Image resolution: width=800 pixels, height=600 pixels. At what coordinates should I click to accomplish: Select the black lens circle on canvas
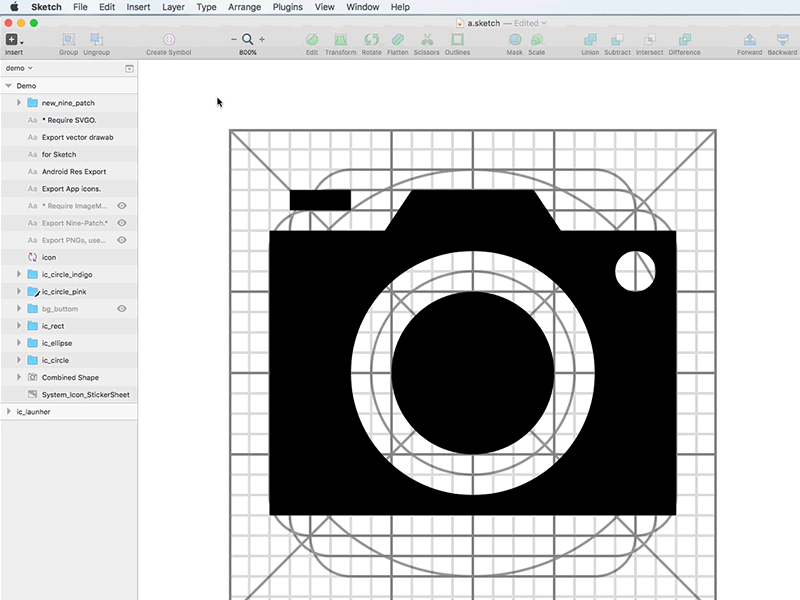[473, 373]
